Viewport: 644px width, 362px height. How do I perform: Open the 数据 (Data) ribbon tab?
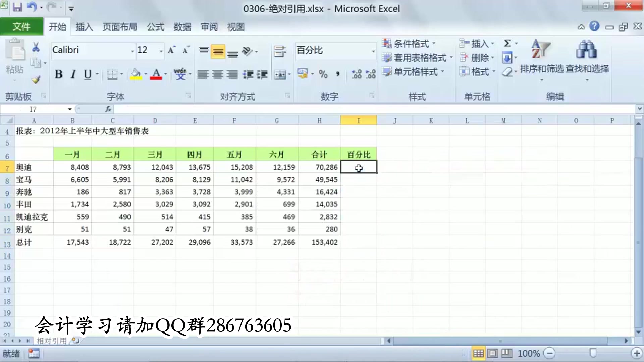182,27
